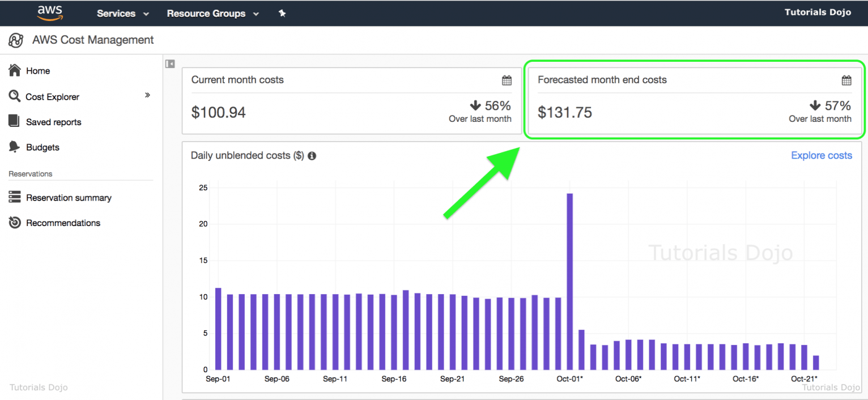Open the AWS Cost Management header link
This screenshot has height=400, width=868.
click(92, 40)
